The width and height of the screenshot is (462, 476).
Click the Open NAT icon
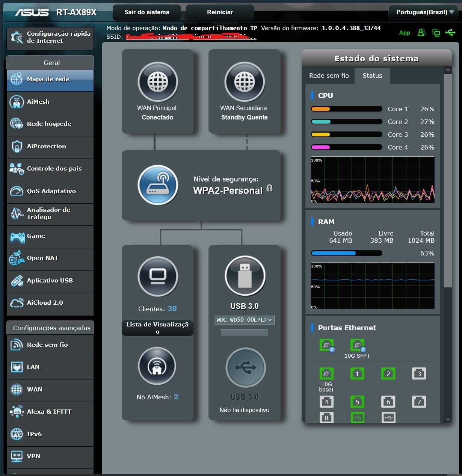[17, 258]
